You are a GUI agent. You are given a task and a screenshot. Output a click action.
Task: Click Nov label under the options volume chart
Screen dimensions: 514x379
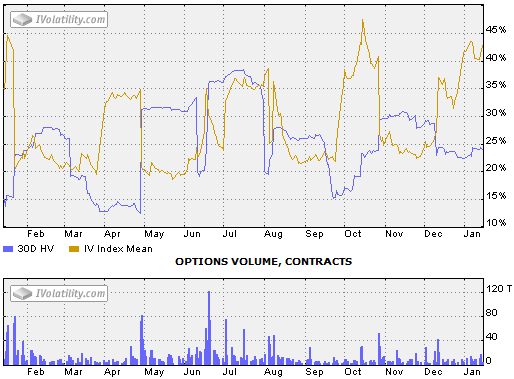(394, 372)
